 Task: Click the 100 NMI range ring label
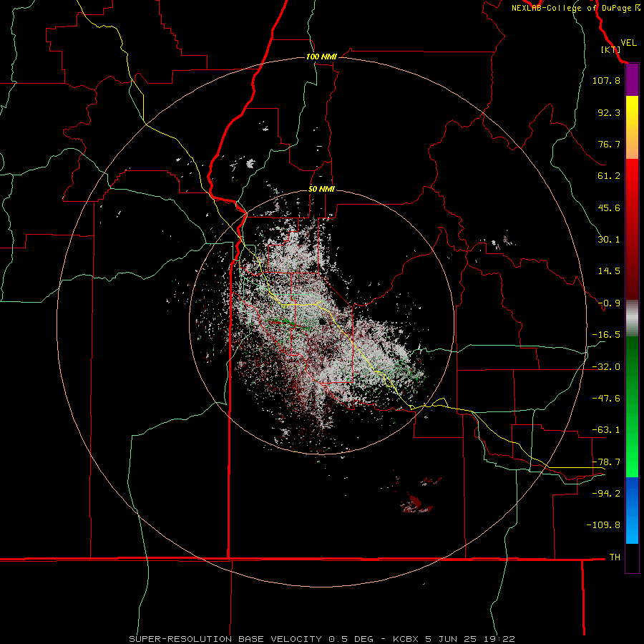coord(321,57)
